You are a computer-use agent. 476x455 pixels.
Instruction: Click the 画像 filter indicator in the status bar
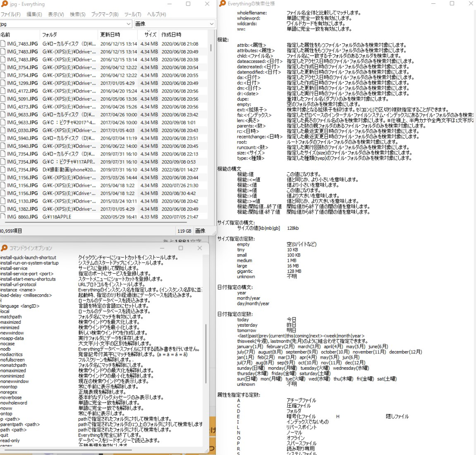(200, 231)
